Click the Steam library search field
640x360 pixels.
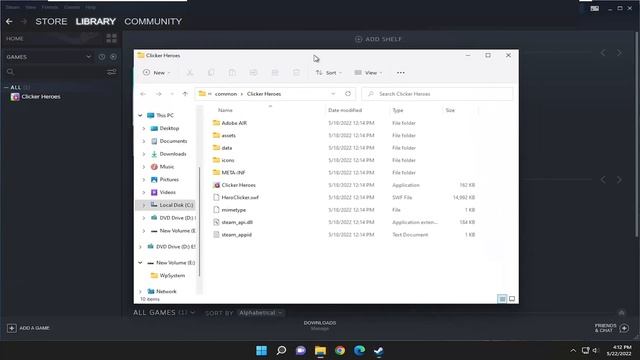(x=55, y=72)
